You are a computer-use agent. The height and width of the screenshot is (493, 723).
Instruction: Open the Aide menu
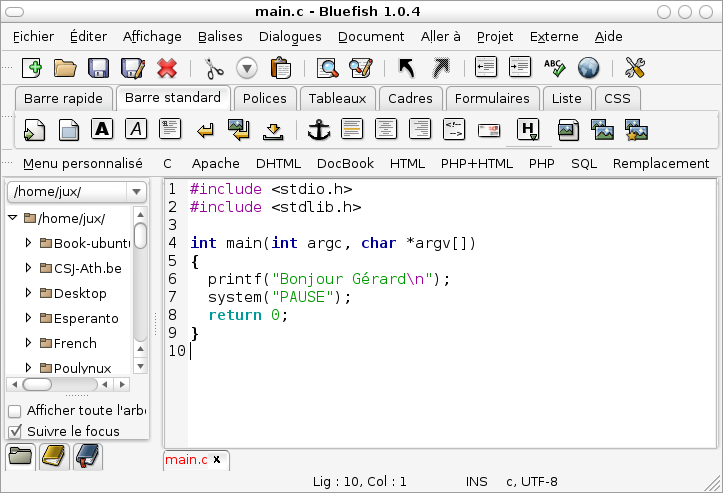pyautogui.click(x=608, y=36)
